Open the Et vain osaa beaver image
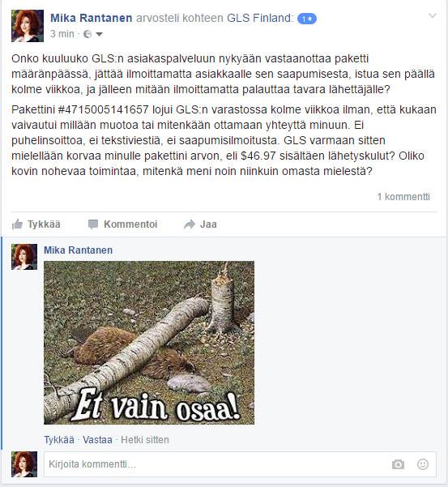The height and width of the screenshot is (487, 448). 149,343
